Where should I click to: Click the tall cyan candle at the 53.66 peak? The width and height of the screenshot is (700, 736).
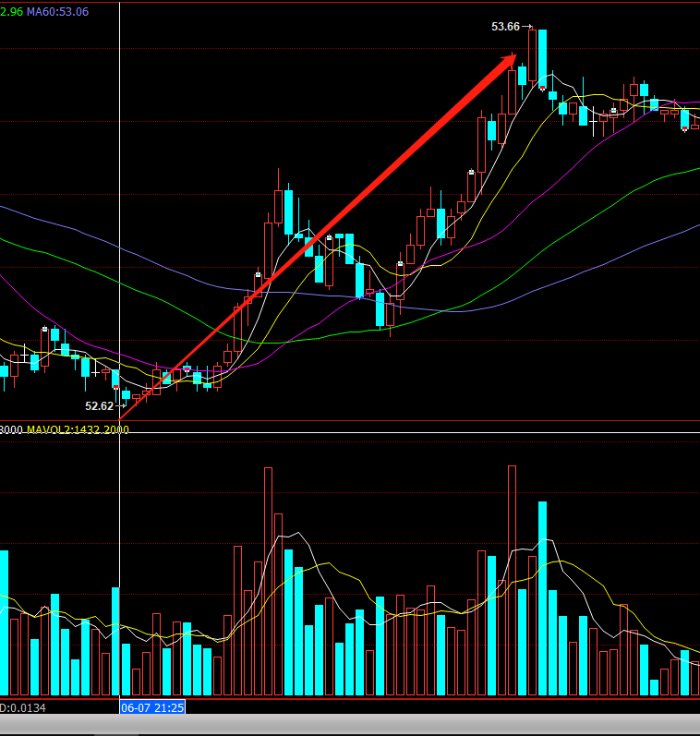pos(542,58)
